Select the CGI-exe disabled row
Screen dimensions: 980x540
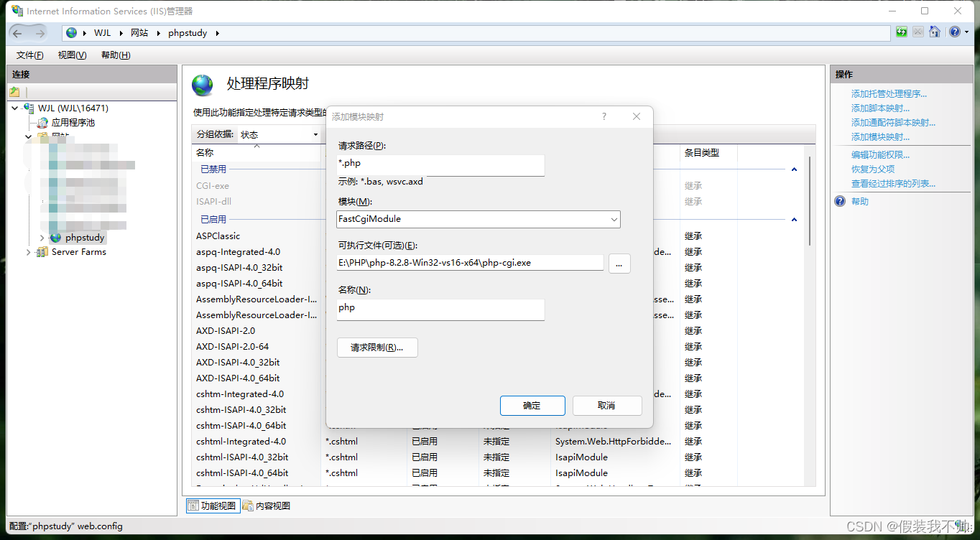click(213, 186)
